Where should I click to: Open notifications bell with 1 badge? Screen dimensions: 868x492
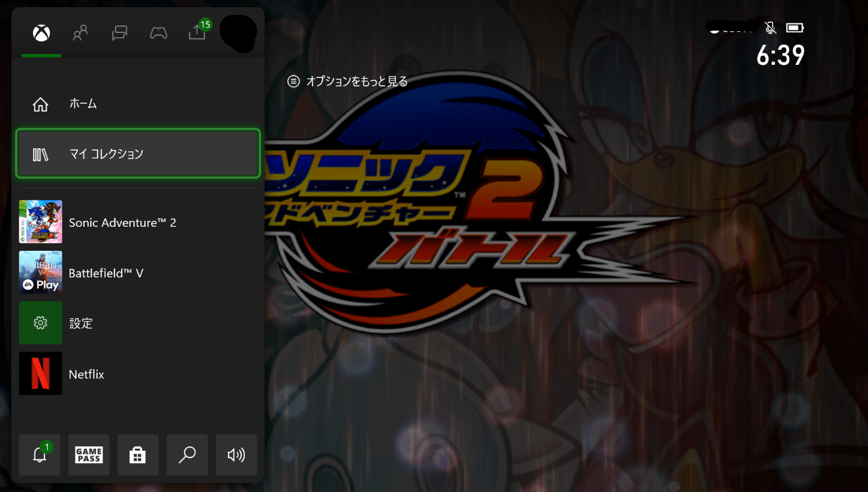click(x=40, y=455)
